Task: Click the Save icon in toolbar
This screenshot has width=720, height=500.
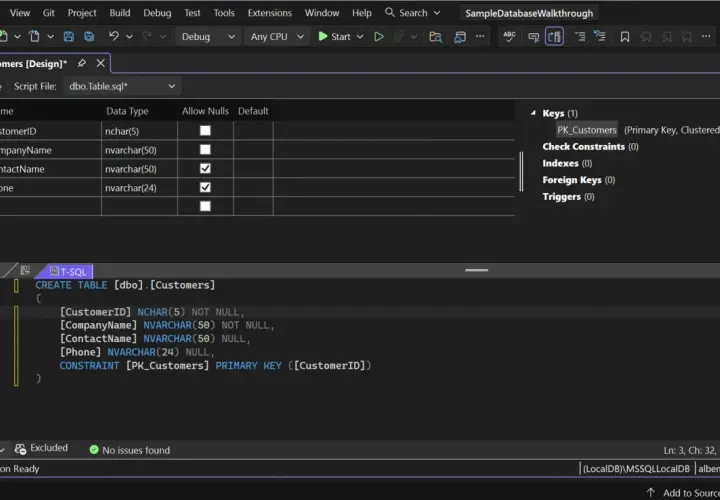Action: [x=68, y=37]
